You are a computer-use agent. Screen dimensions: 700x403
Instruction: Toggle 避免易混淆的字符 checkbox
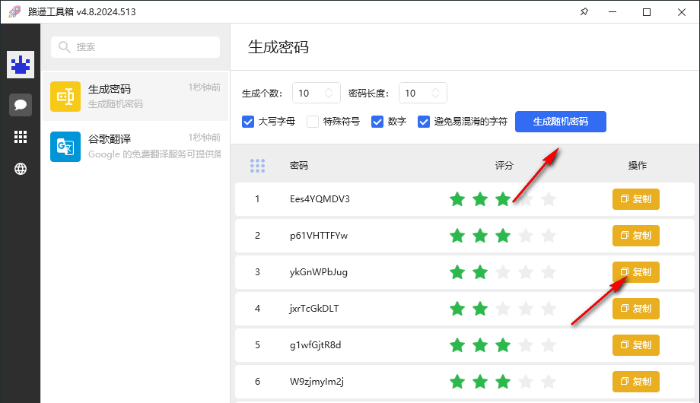[x=424, y=122]
